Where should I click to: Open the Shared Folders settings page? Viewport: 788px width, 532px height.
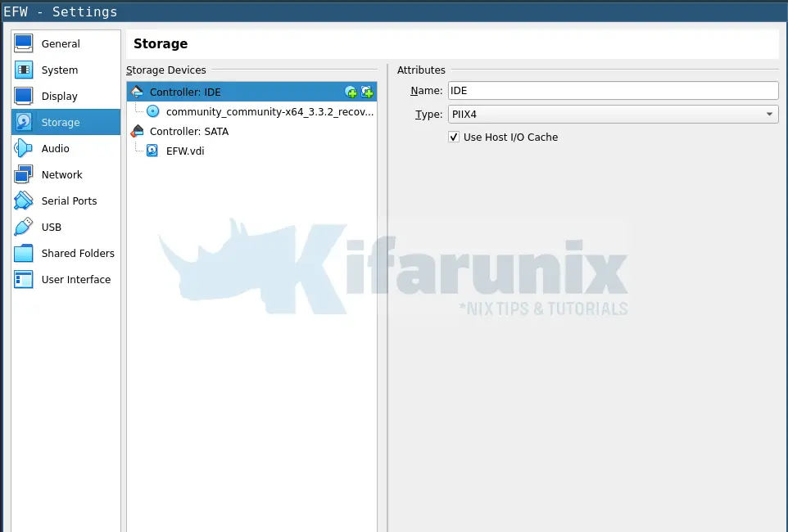point(66,253)
